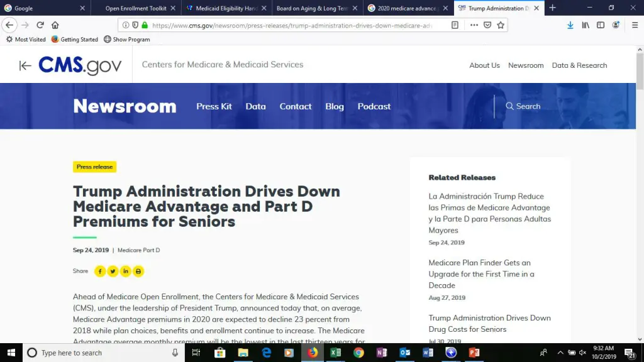Viewport: 644px width, 362px height.
Task: Open the newsroom Contact page
Action: (x=296, y=106)
